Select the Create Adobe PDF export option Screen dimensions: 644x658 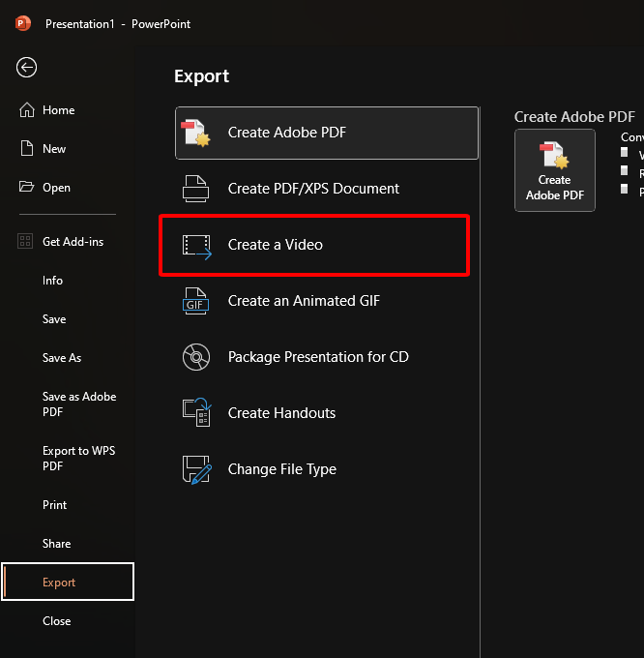click(x=327, y=133)
